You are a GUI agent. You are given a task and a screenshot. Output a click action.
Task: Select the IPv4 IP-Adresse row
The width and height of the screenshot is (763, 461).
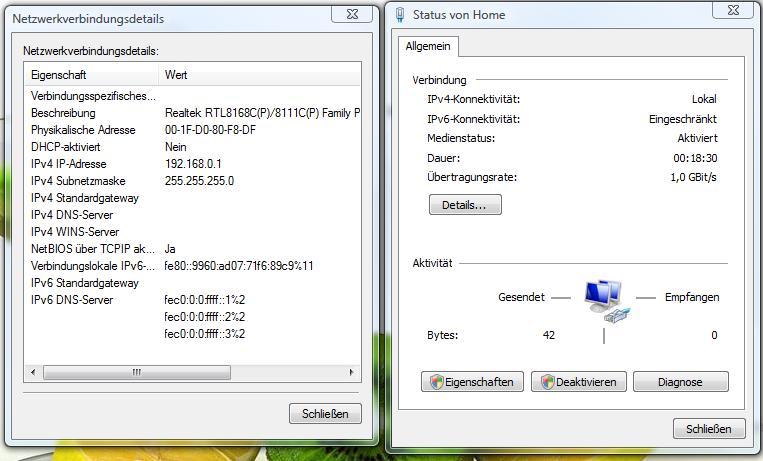coord(193,164)
